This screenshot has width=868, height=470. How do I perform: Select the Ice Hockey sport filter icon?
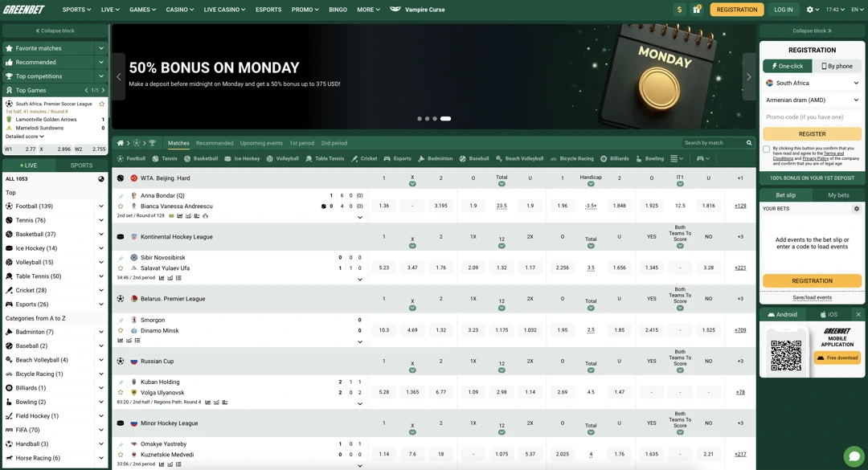coord(228,159)
